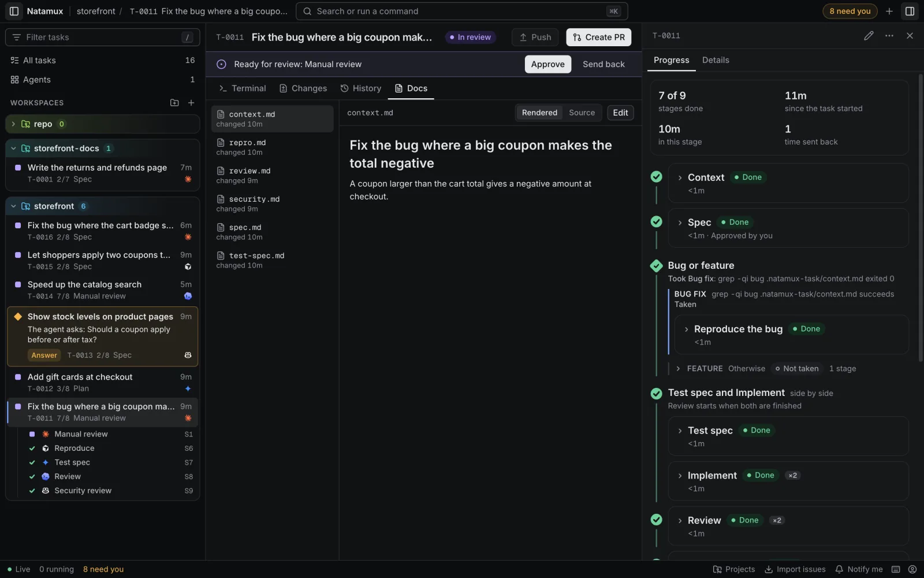Expand the Context stage
Screen dimensions: 924x578
coord(680,177)
